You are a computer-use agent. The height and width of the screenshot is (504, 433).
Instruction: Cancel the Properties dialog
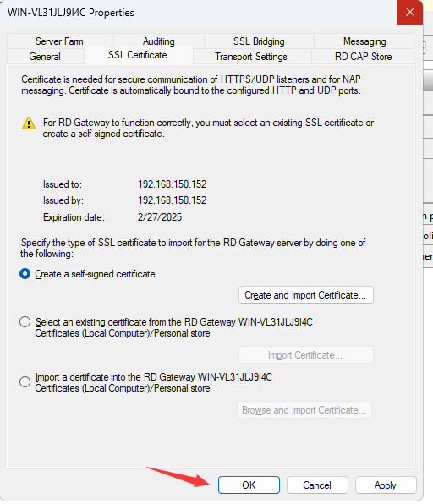[317, 485]
